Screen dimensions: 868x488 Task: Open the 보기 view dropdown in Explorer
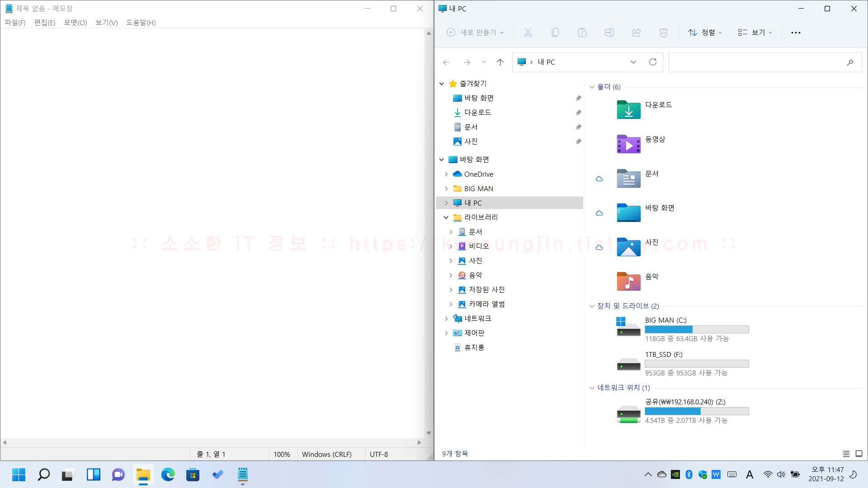[x=755, y=33]
